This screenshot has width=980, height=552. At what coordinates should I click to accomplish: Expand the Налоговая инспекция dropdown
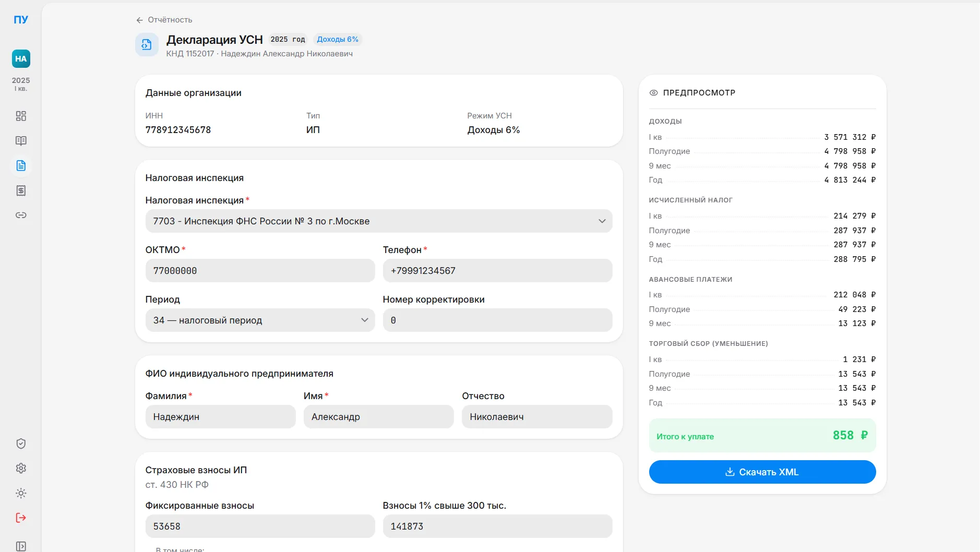378,221
